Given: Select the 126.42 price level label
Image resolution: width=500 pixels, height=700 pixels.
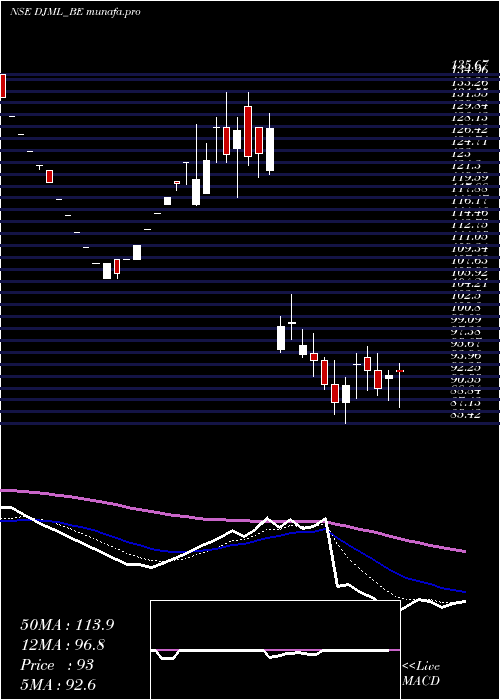Looking at the screenshot, I should [470, 130].
